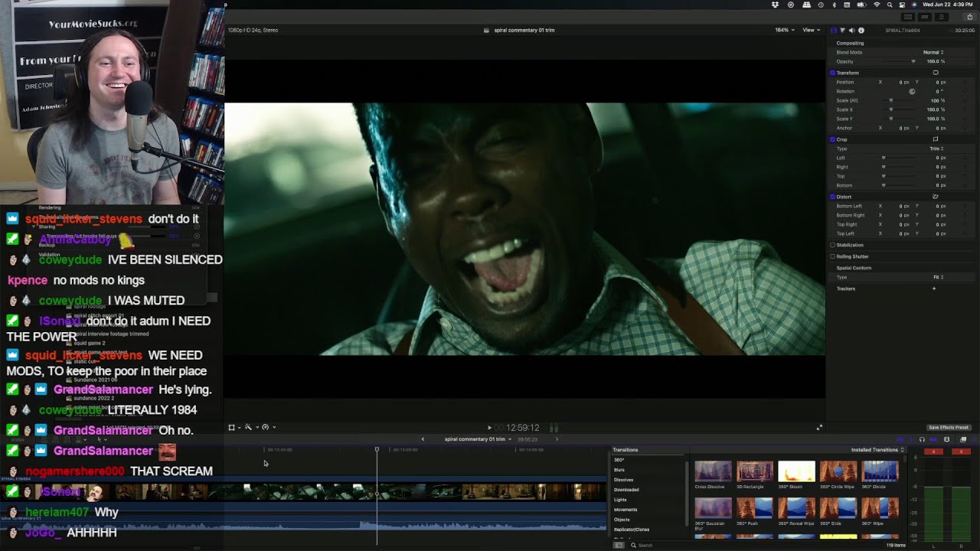Open the viewer zoom percentage dropdown

coord(784,30)
